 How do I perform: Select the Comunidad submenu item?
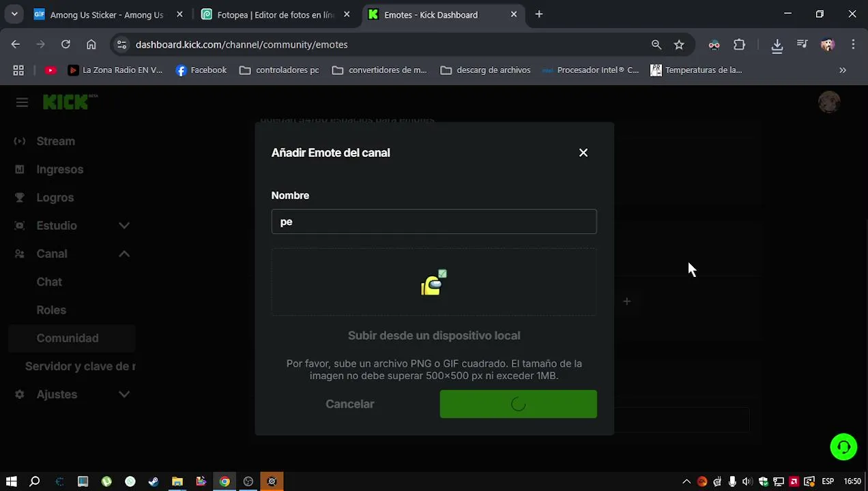click(x=72, y=338)
